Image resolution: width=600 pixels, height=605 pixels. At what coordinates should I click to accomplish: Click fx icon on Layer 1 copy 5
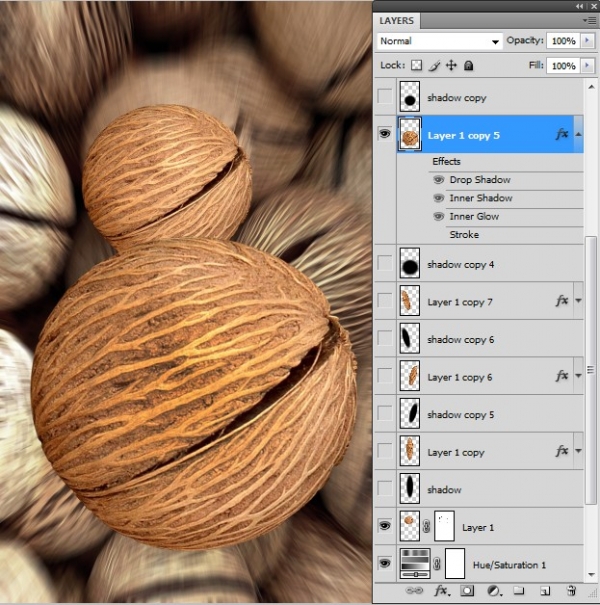pos(562,134)
